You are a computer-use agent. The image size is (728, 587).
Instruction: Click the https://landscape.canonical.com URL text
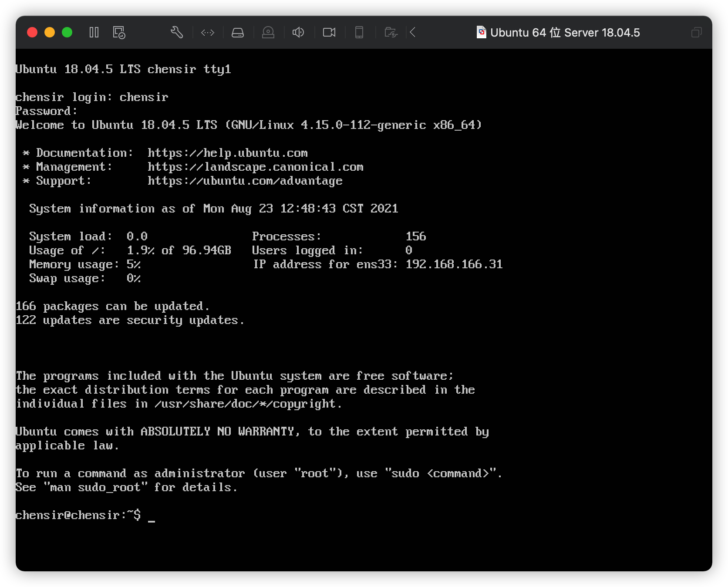pyautogui.click(x=256, y=167)
